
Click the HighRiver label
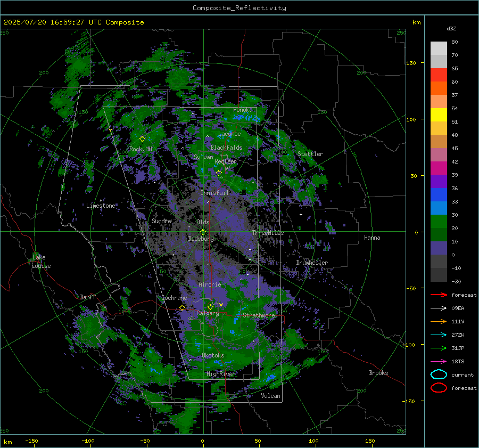click(x=221, y=374)
